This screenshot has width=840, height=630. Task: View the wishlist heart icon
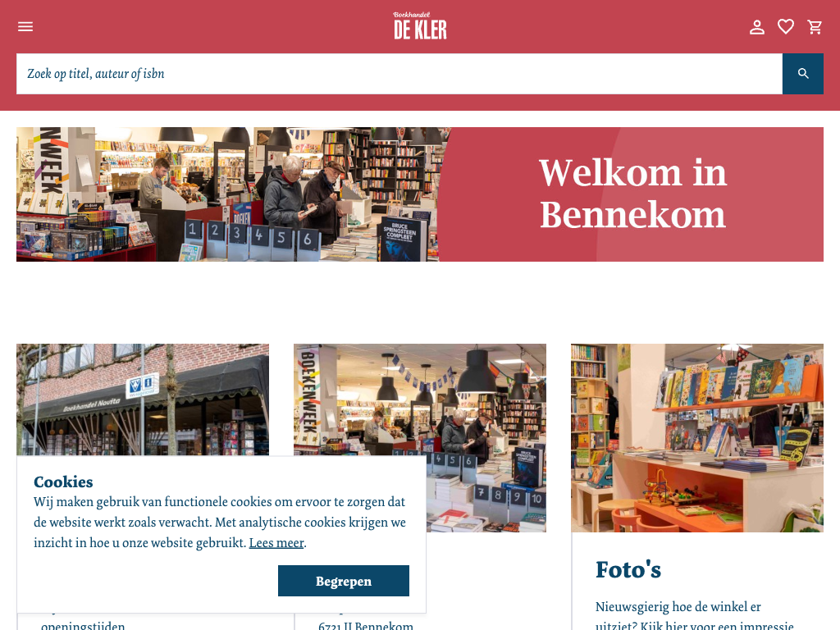(x=786, y=27)
